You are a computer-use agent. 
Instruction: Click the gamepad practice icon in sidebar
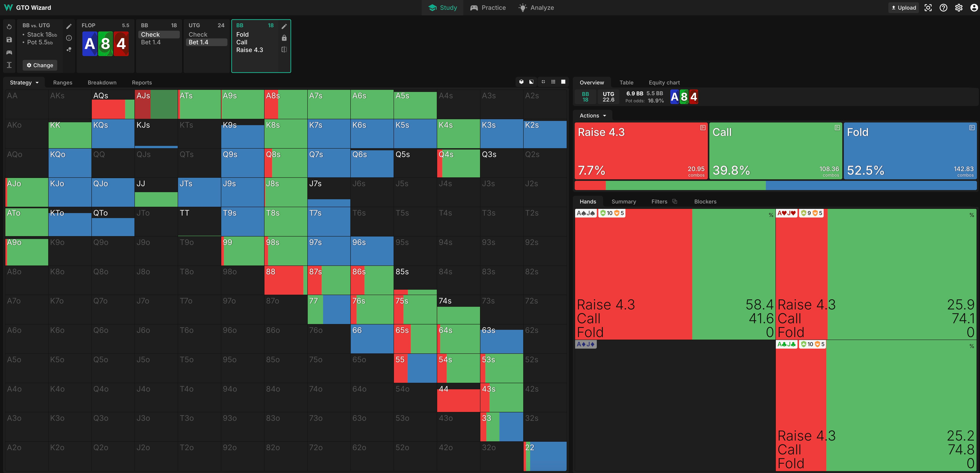click(x=9, y=52)
